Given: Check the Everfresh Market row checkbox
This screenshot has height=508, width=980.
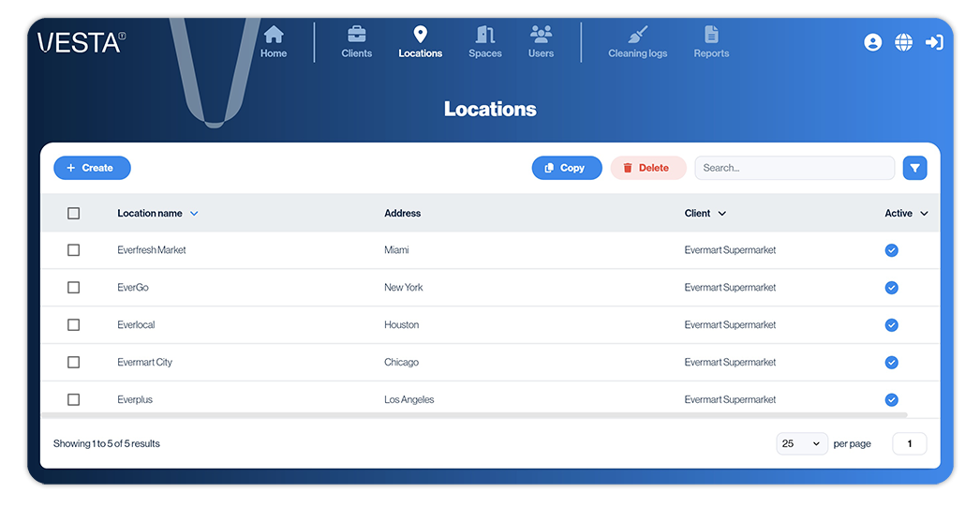Looking at the screenshot, I should [x=74, y=250].
